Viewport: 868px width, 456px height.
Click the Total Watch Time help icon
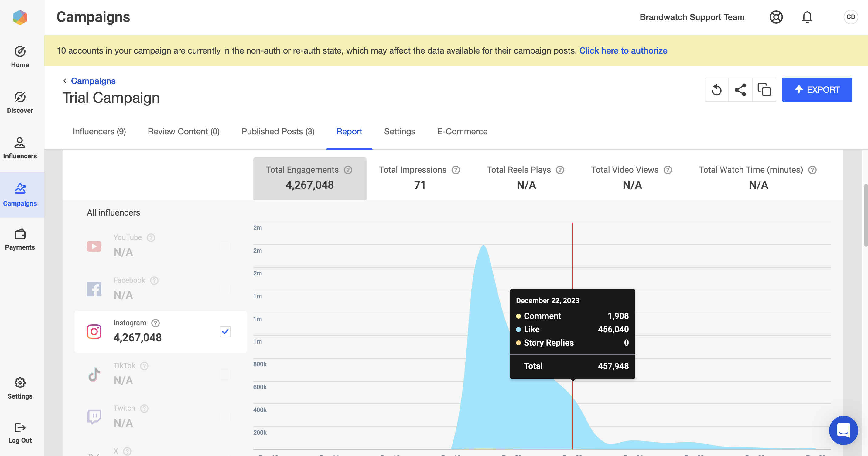tap(812, 170)
